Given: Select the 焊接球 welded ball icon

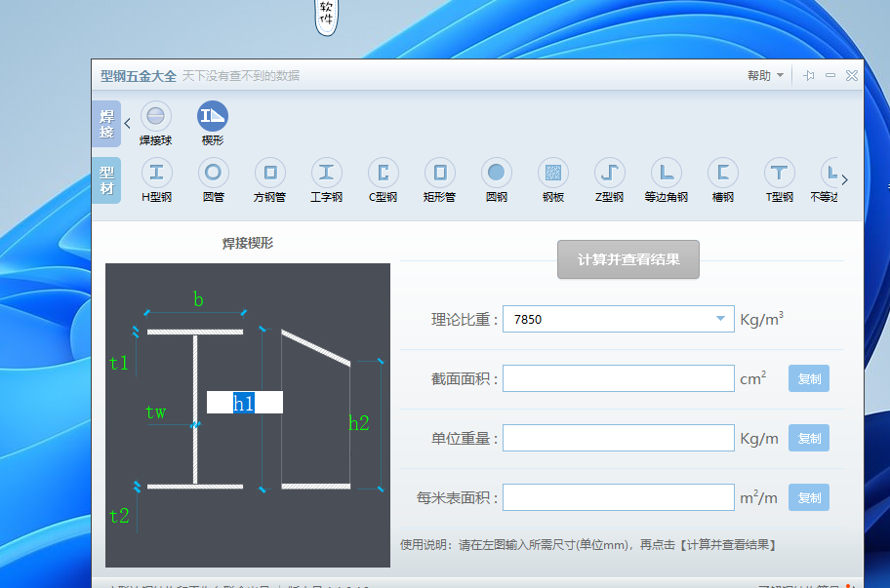Looking at the screenshot, I should point(155,116).
